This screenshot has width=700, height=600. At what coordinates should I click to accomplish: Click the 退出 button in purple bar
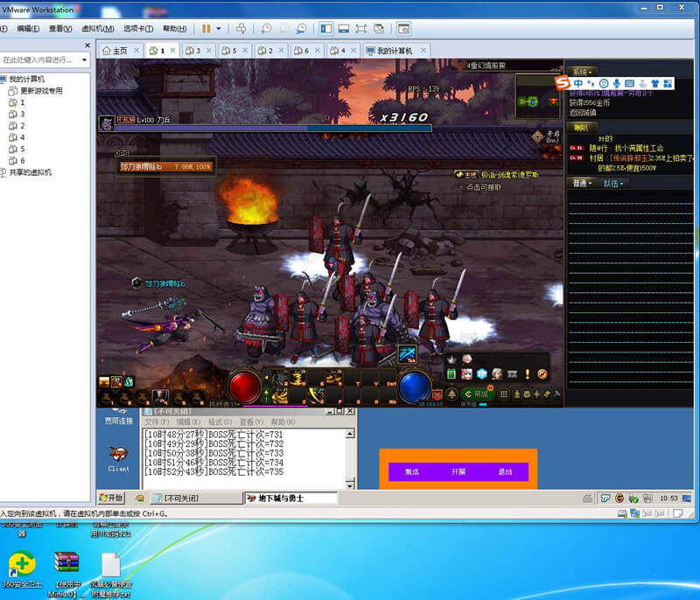click(506, 471)
